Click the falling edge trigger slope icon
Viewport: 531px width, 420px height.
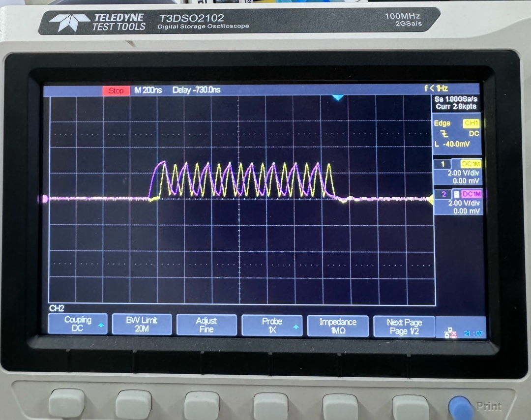point(444,134)
